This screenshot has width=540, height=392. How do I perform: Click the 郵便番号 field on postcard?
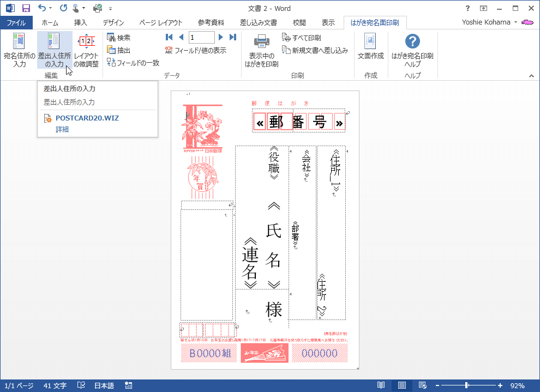(x=298, y=121)
